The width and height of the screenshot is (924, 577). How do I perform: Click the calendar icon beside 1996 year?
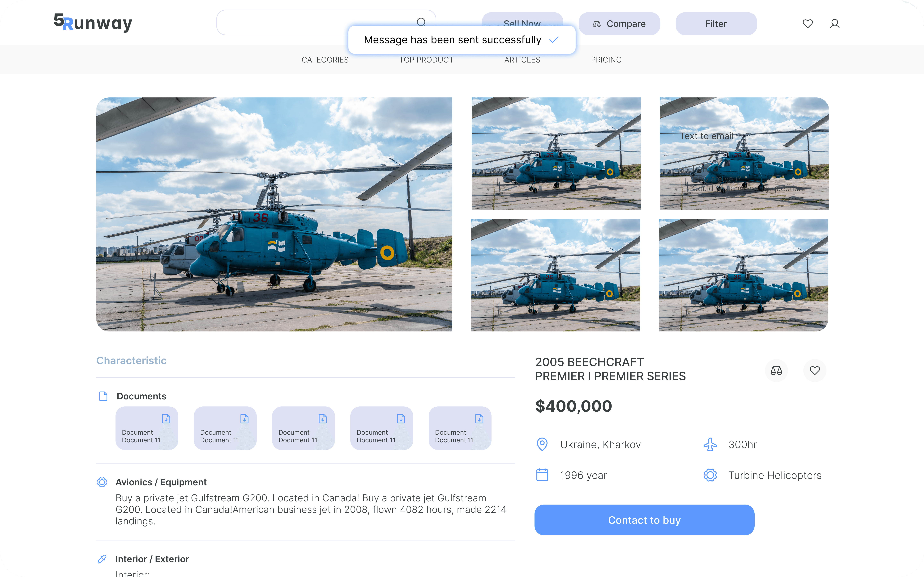click(x=542, y=475)
